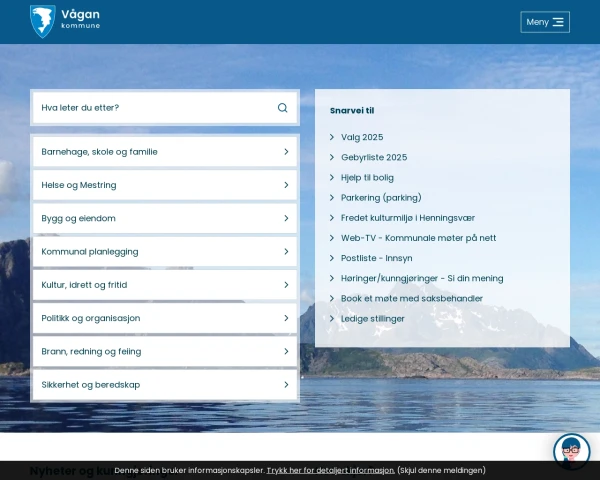
Task: Go to Hjelp til bolig
Action: pyautogui.click(x=367, y=177)
